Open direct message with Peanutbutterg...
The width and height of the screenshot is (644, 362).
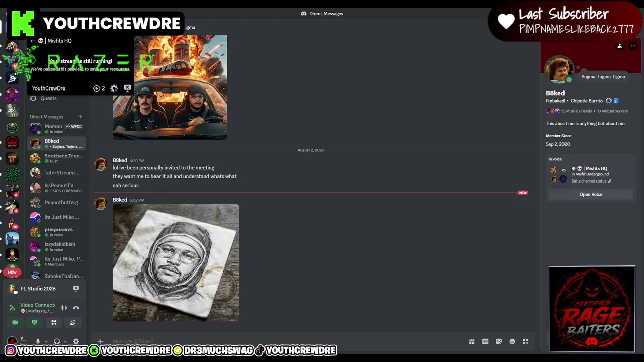(x=56, y=203)
